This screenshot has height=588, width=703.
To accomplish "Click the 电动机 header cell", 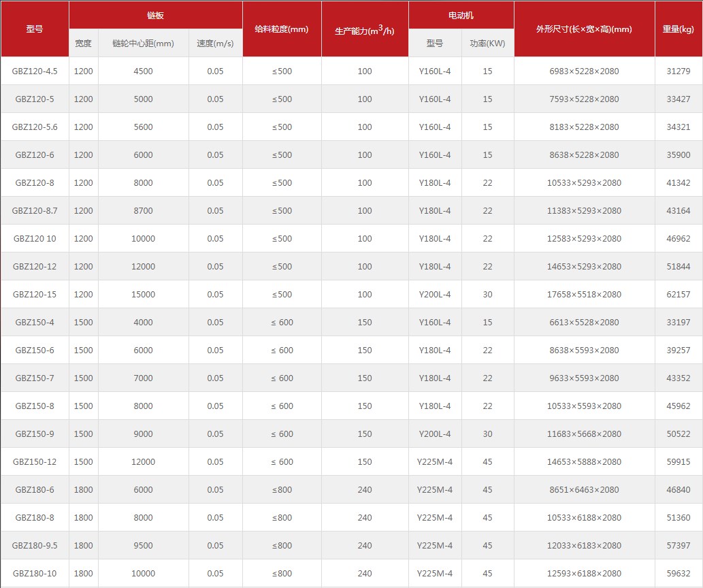I will (x=461, y=15).
